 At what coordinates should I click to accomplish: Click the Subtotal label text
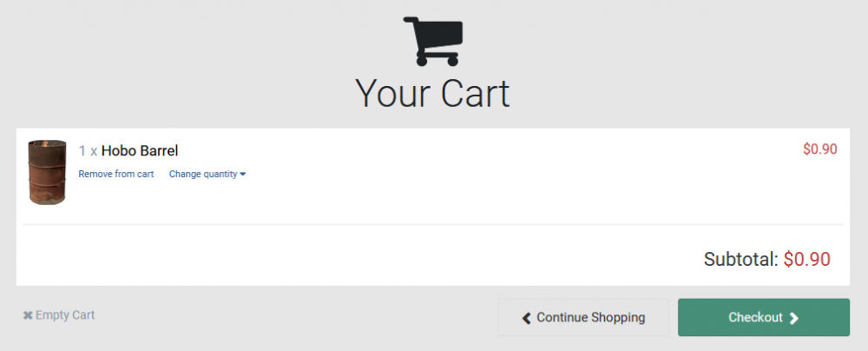[x=740, y=259]
